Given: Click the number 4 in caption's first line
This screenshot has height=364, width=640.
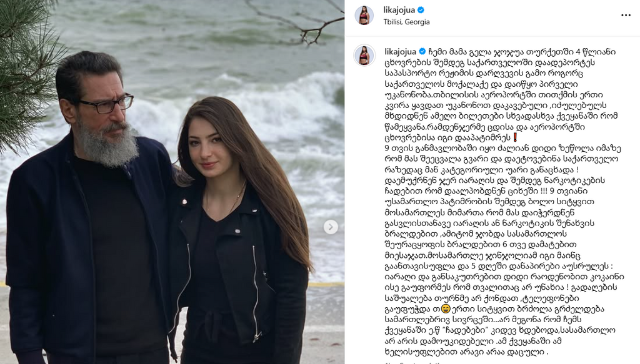Looking at the screenshot, I should click(578, 52).
